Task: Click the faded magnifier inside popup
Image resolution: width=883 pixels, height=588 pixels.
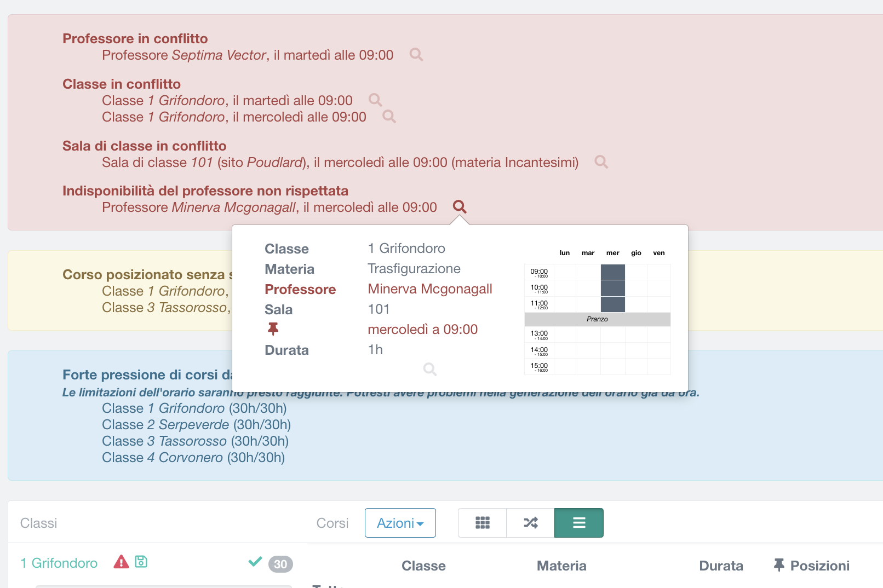Action: click(430, 370)
